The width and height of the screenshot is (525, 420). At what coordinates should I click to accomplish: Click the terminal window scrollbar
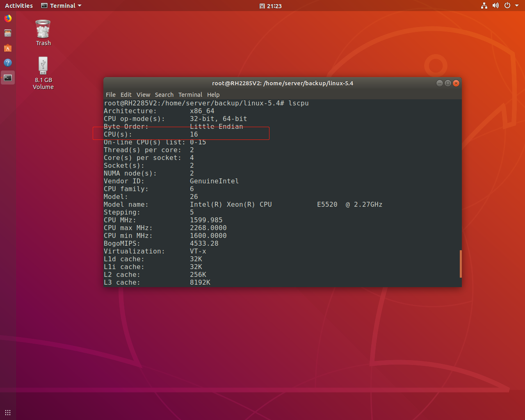[460, 264]
